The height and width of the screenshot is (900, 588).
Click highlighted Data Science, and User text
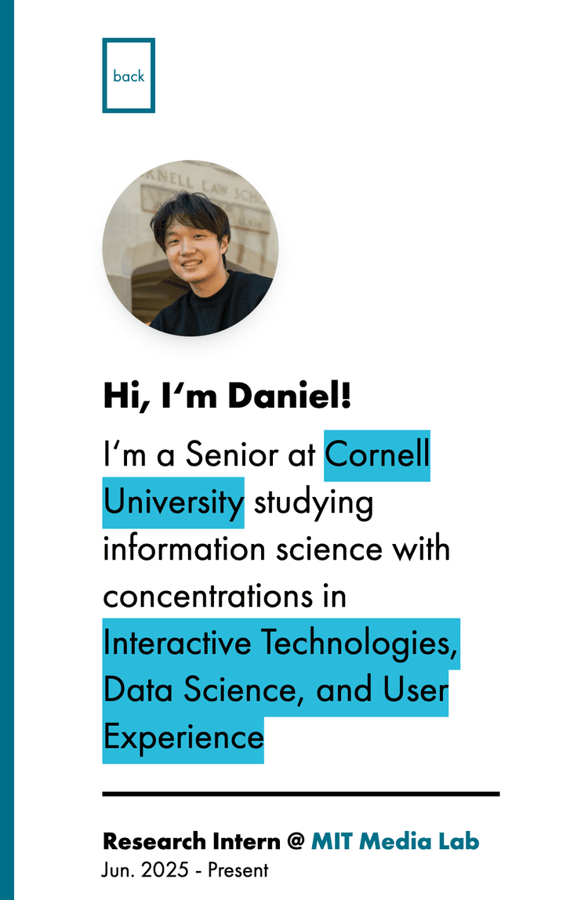[x=276, y=691]
